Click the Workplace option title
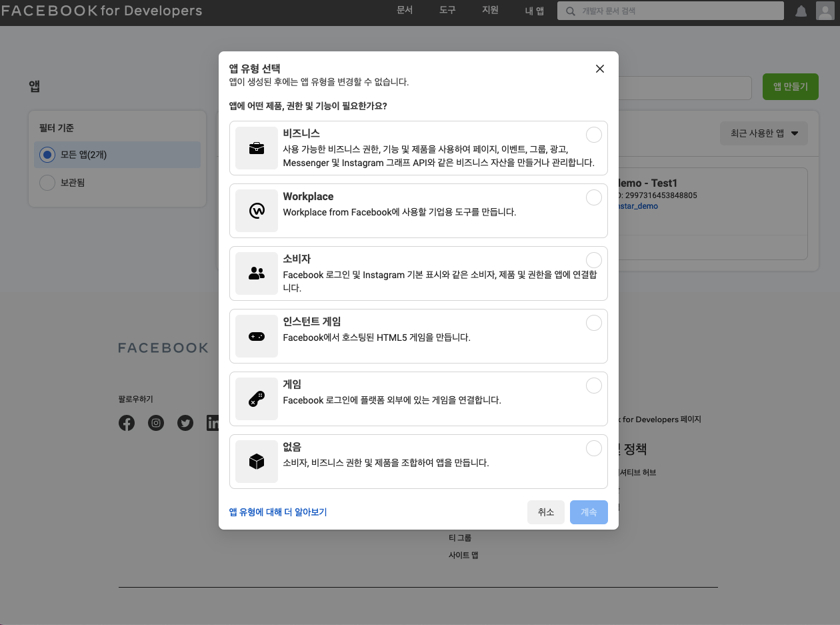The image size is (840, 625). coord(308,197)
